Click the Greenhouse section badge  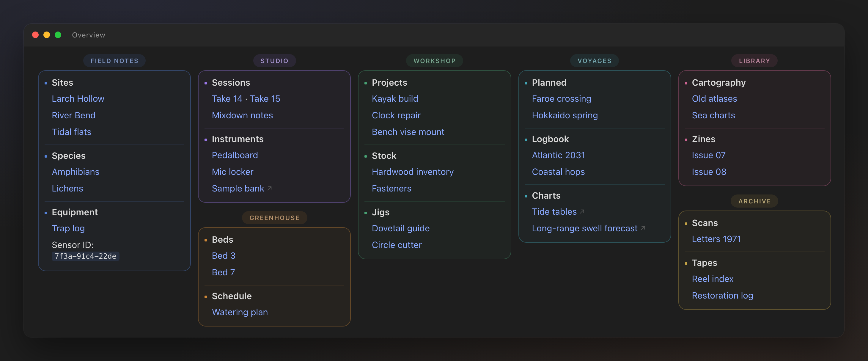tap(274, 218)
